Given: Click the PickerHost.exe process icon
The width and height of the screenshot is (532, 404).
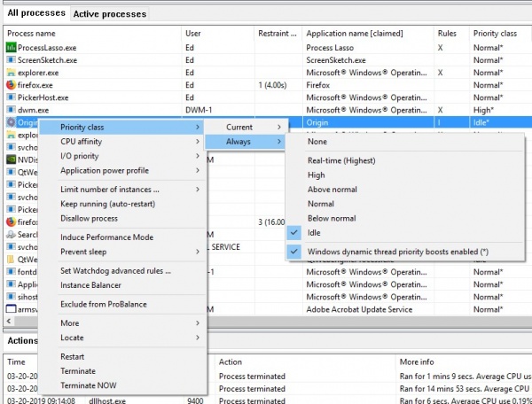Looking at the screenshot, I should [x=11, y=97].
